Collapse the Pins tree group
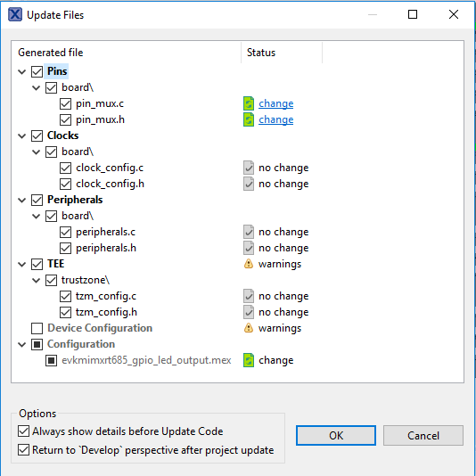The image size is (476, 476). pyautogui.click(x=22, y=72)
